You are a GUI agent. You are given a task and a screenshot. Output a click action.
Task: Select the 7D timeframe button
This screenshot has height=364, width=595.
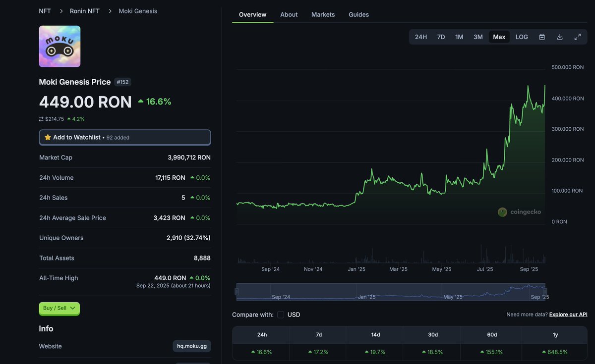(x=441, y=37)
